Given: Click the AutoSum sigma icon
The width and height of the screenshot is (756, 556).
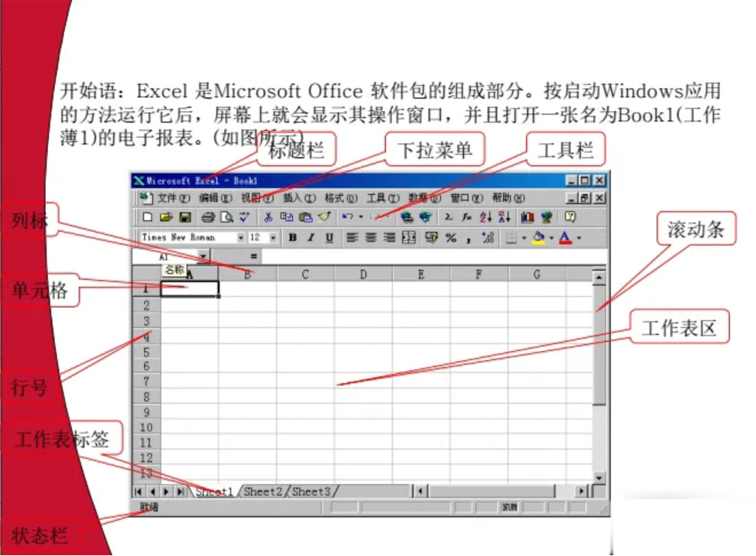Looking at the screenshot, I should [x=449, y=218].
